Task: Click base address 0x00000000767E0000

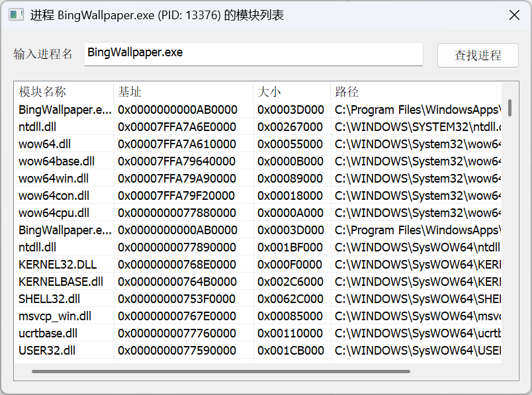Action: (x=177, y=316)
